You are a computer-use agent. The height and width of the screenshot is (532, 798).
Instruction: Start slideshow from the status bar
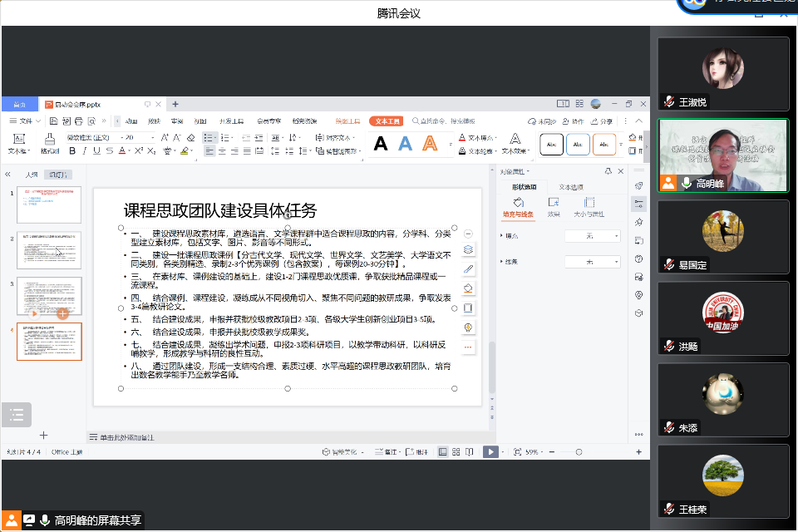[x=490, y=451]
